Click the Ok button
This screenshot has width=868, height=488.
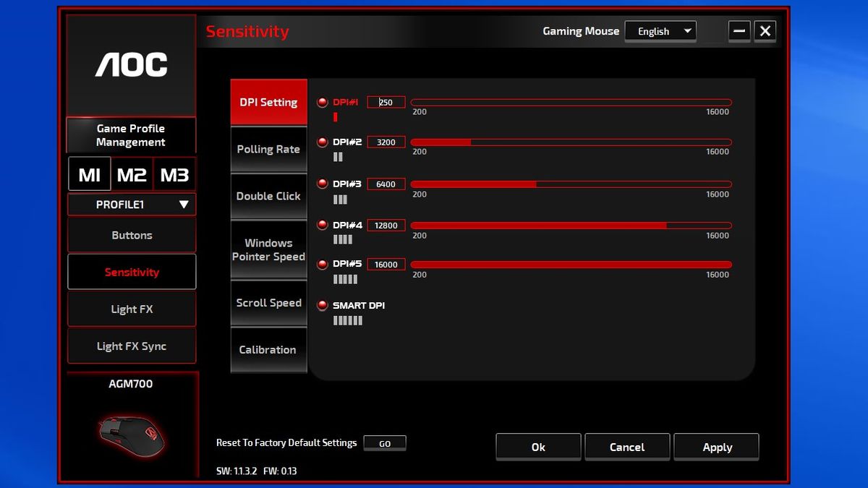coord(538,447)
